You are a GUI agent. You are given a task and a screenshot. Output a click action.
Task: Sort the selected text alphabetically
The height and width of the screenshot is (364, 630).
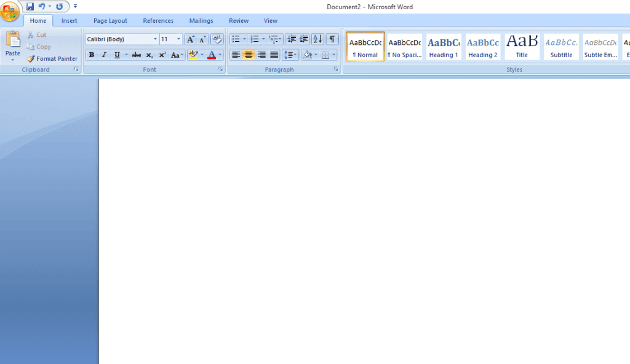click(x=317, y=39)
